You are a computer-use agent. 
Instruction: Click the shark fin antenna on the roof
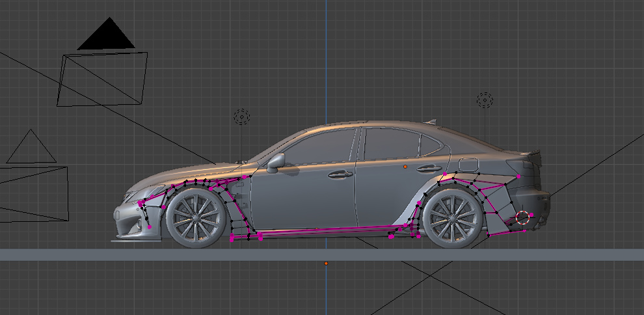[430, 122]
